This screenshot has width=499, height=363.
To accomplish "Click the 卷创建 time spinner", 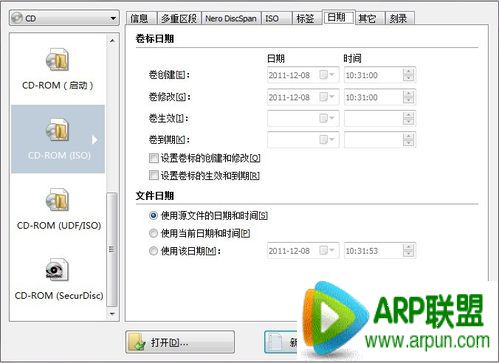I will pos(408,75).
